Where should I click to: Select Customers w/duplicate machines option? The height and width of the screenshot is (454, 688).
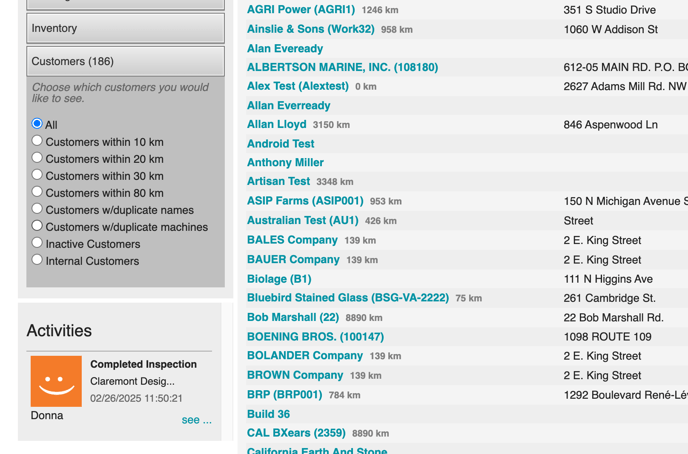(37, 226)
